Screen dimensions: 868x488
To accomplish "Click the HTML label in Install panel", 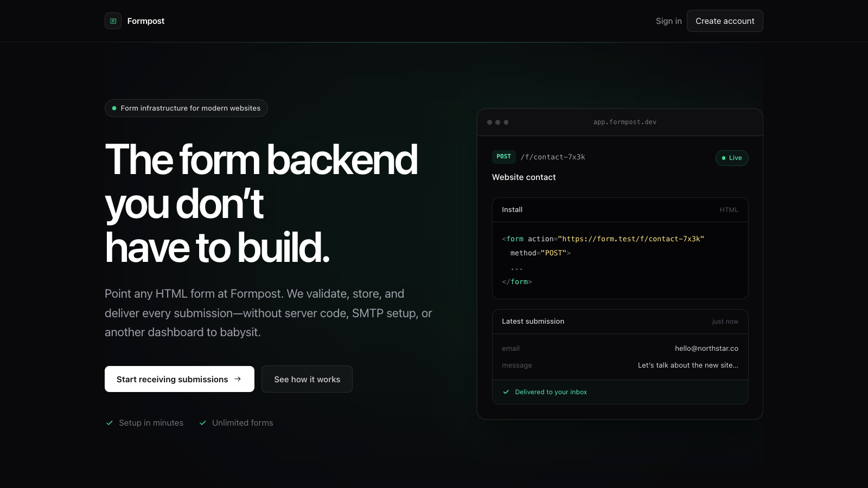I will (729, 210).
